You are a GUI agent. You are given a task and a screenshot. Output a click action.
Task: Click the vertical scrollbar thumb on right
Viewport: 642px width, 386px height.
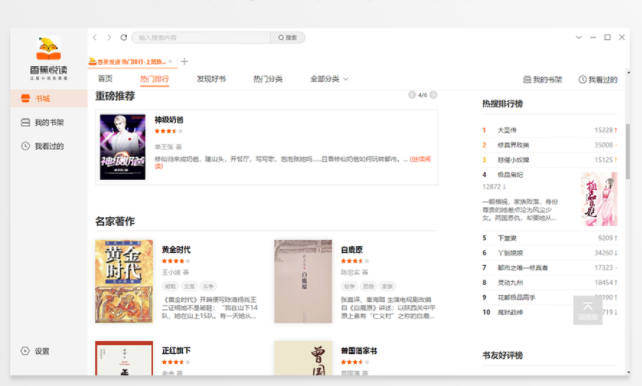[628, 151]
